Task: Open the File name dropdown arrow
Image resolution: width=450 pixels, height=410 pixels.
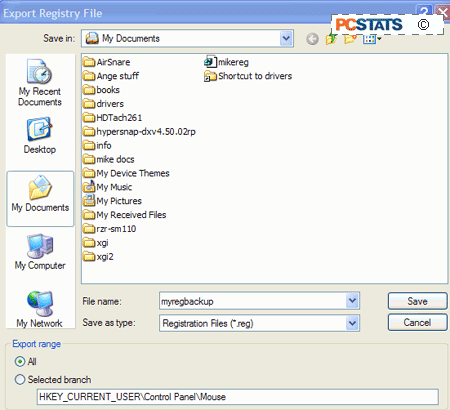Action: 352,301
